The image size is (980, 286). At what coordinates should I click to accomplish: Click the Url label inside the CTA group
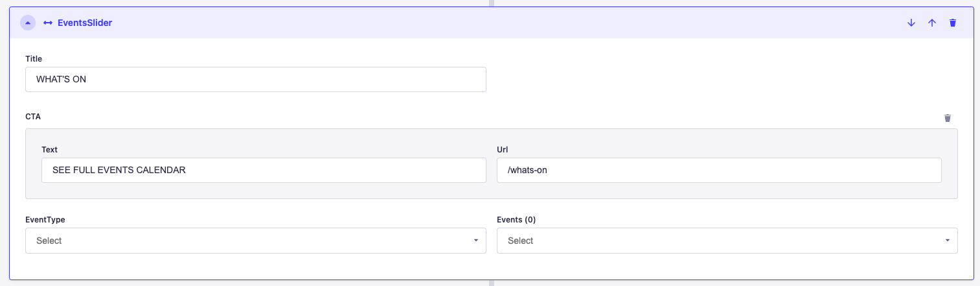pyautogui.click(x=503, y=149)
